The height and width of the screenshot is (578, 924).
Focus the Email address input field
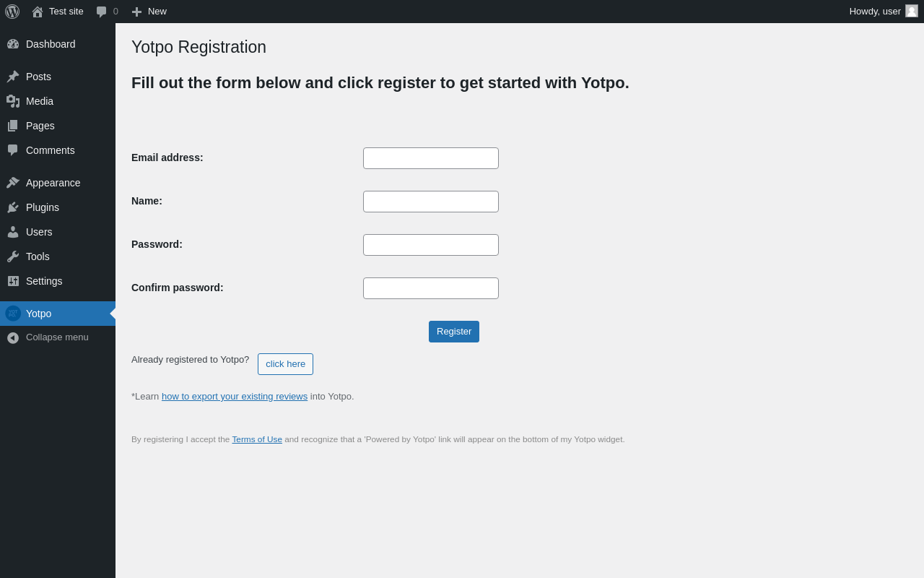point(431,158)
